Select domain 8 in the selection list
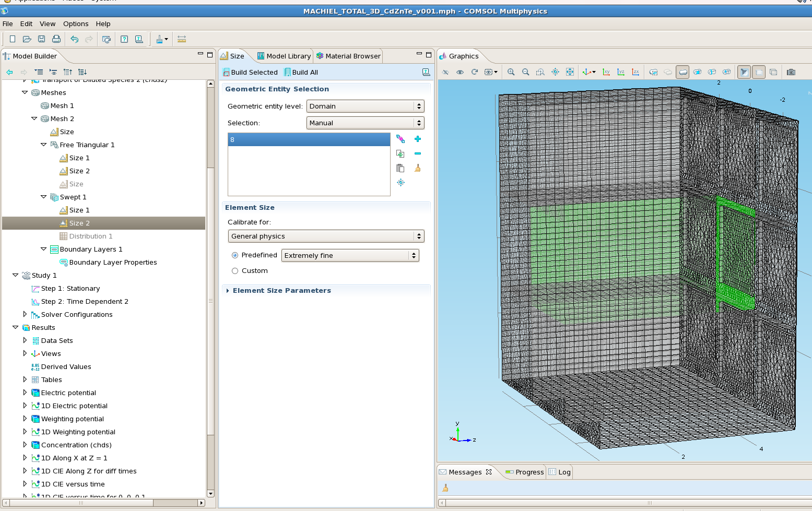This screenshot has height=511, width=812. [x=309, y=139]
